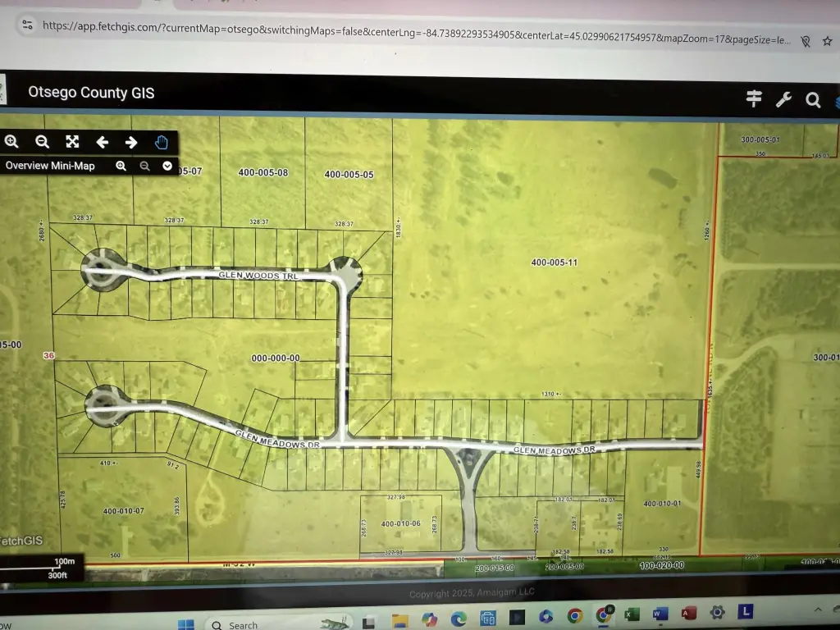Bookmark this page with star icon
840x630 pixels.
click(x=829, y=41)
